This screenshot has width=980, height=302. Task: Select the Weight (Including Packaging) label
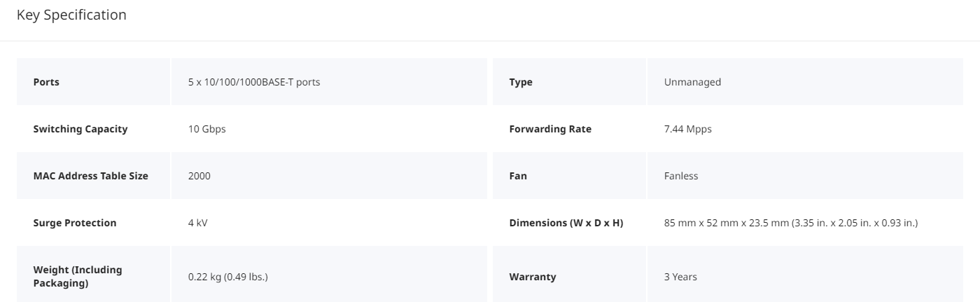[x=78, y=276]
